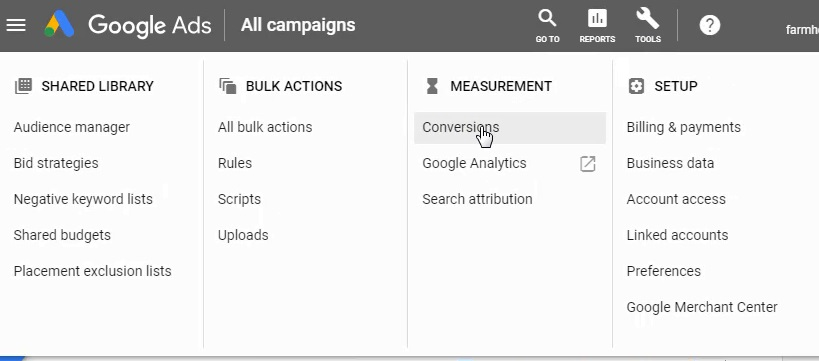Click the Shared Library icon

[x=24, y=86]
